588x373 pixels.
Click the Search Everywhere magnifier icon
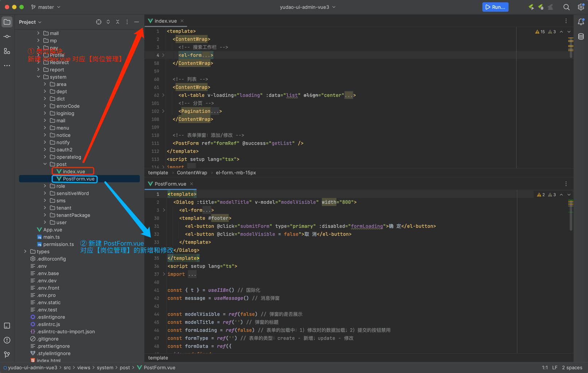[x=567, y=7]
